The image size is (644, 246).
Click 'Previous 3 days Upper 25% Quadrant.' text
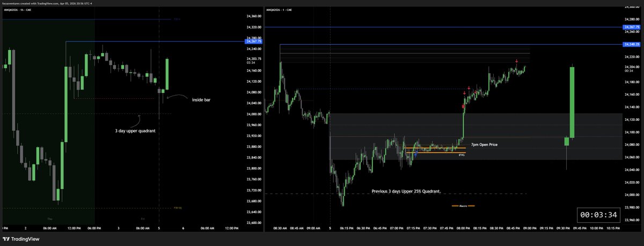pos(406,191)
